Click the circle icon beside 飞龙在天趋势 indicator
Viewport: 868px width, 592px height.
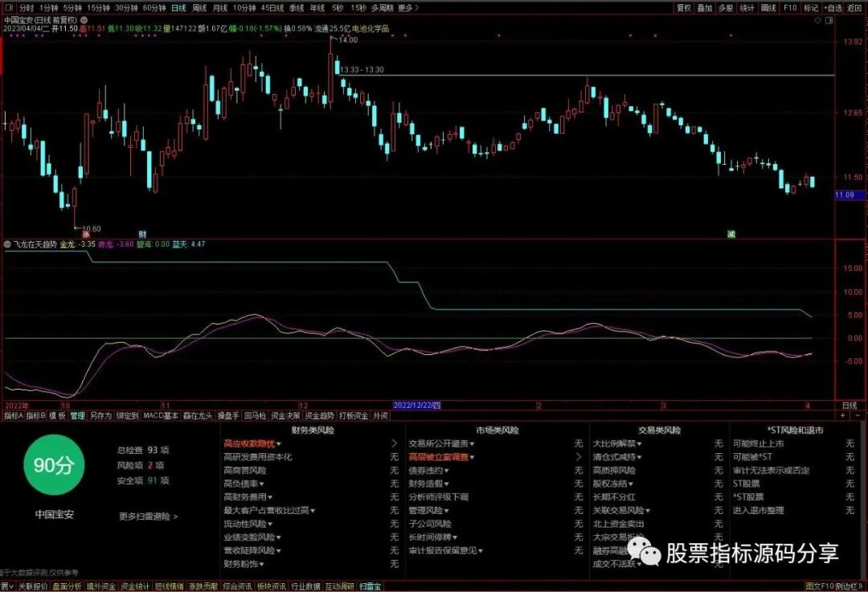8,244
